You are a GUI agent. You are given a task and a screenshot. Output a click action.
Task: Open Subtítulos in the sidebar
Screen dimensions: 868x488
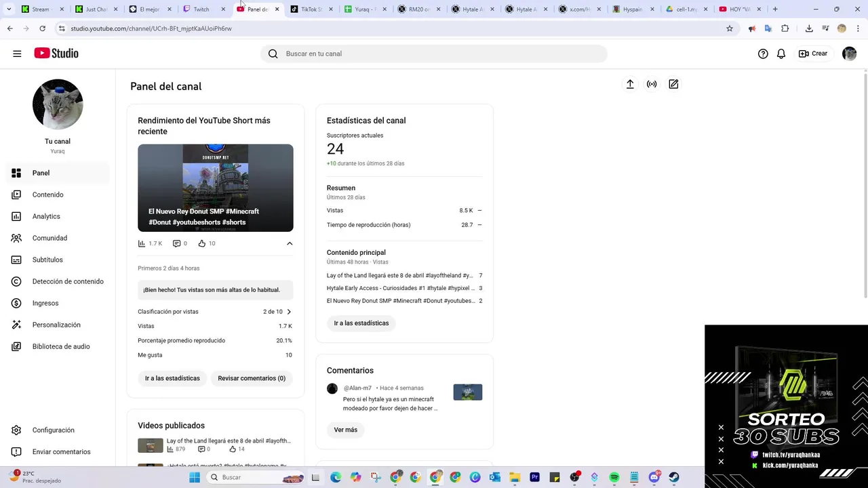(58, 260)
